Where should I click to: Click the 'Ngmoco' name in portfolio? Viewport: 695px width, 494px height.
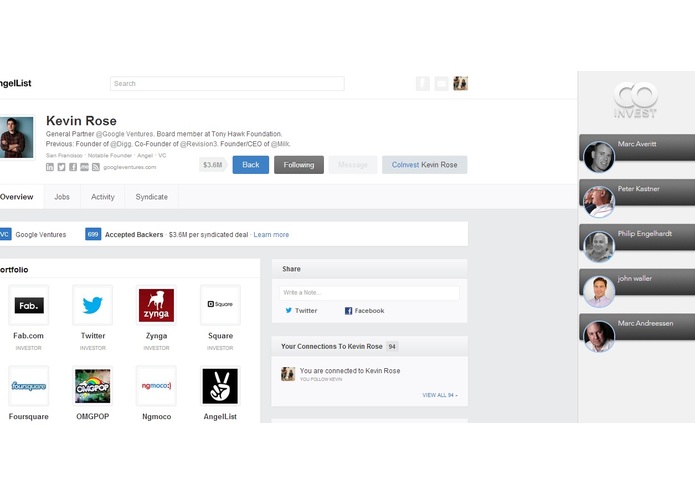click(x=156, y=416)
